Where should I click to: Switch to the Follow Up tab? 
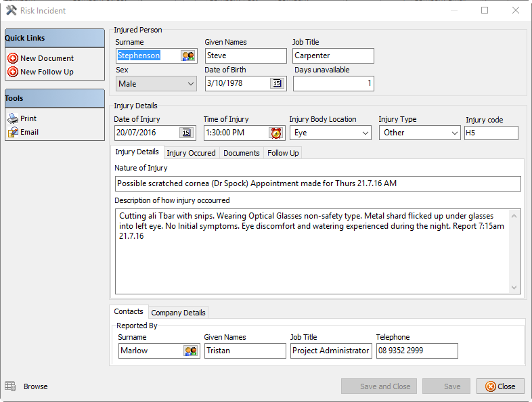[283, 153]
